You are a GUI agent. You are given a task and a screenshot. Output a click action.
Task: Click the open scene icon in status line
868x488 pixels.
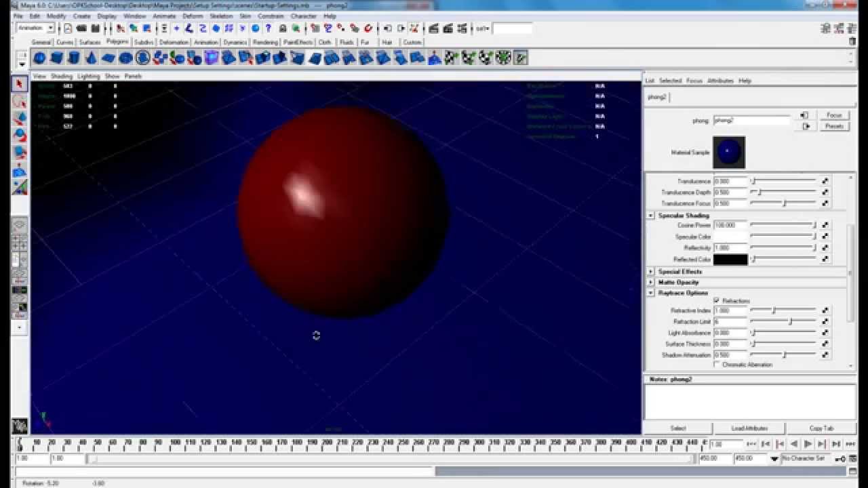tap(81, 28)
